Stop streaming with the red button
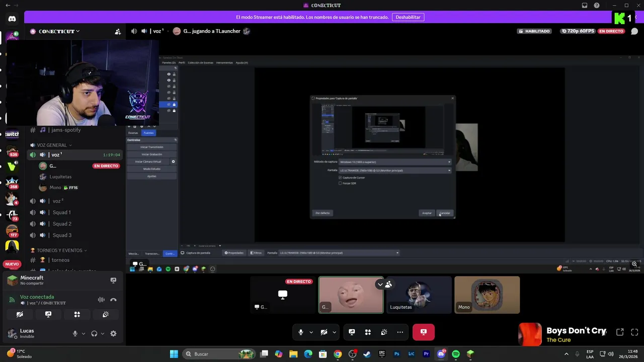The height and width of the screenshot is (362, 644). point(424,332)
